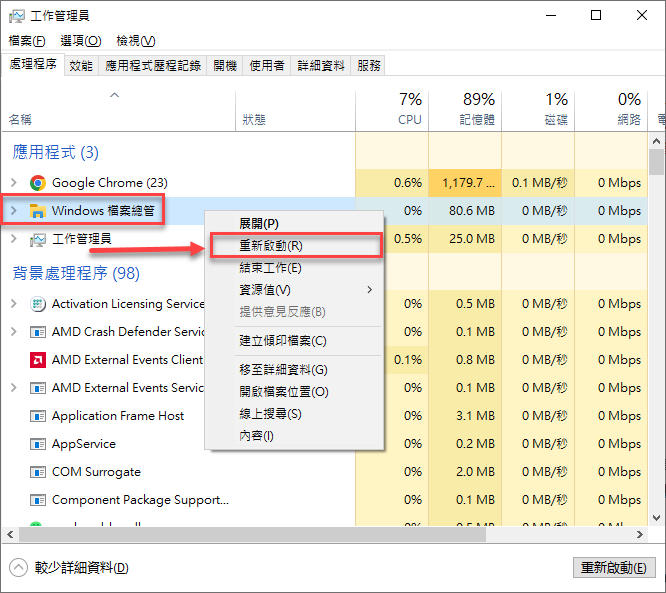666x593 pixels.
Task: Switch to the 開機 tab
Action: tap(225, 65)
